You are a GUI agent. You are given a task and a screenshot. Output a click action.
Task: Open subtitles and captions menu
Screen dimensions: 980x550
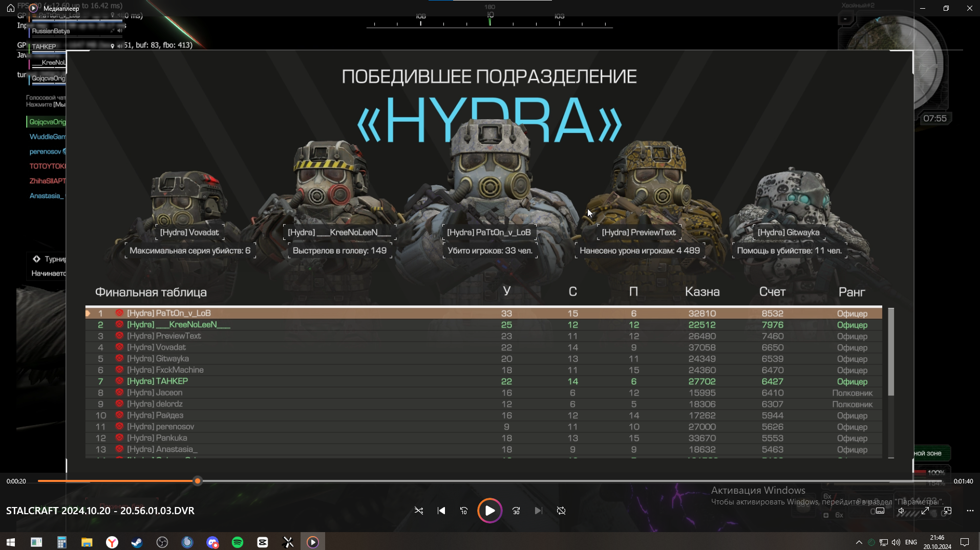tap(880, 511)
